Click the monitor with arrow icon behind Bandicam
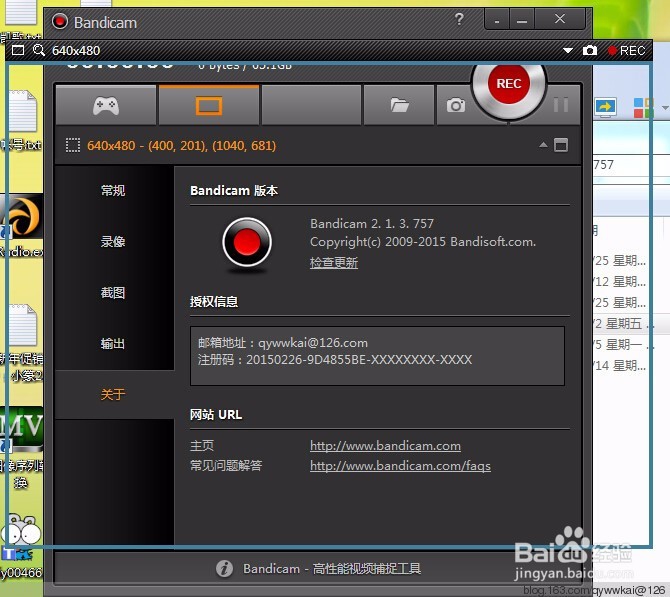Image resolution: width=670 pixels, height=597 pixels. click(x=605, y=107)
